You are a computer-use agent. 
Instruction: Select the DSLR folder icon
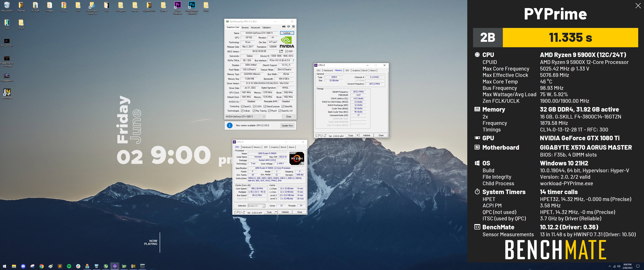[21, 24]
